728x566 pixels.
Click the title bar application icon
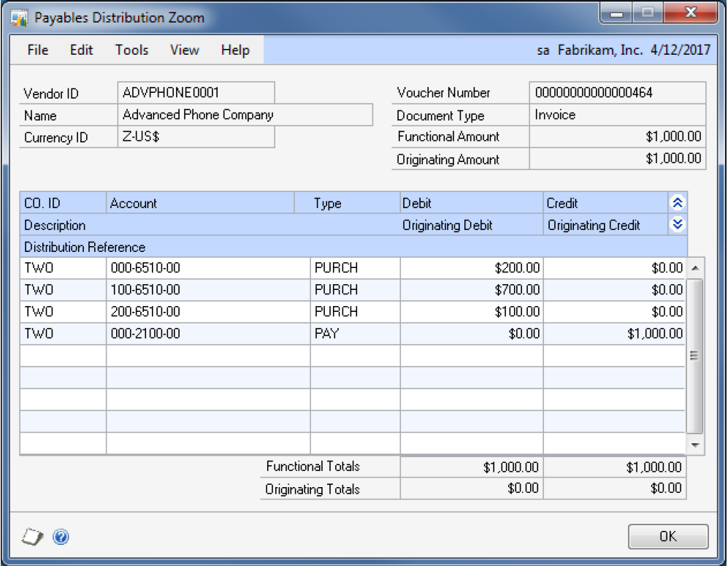click(x=20, y=17)
